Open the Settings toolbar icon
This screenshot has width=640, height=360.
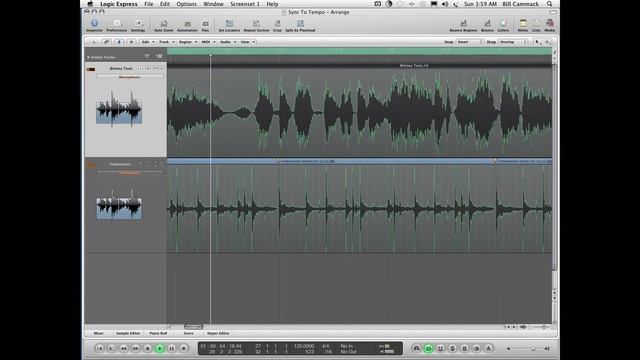tap(138, 25)
